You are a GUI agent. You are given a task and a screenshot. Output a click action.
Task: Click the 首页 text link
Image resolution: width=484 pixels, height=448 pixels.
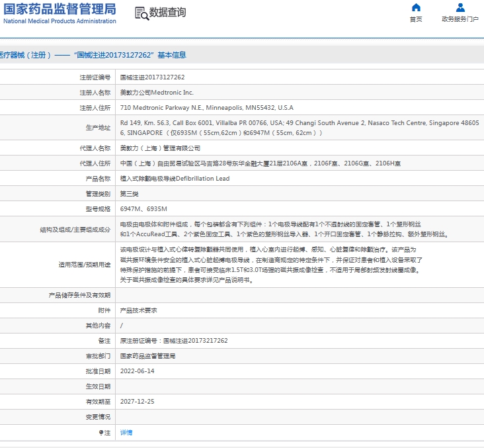(x=416, y=19)
